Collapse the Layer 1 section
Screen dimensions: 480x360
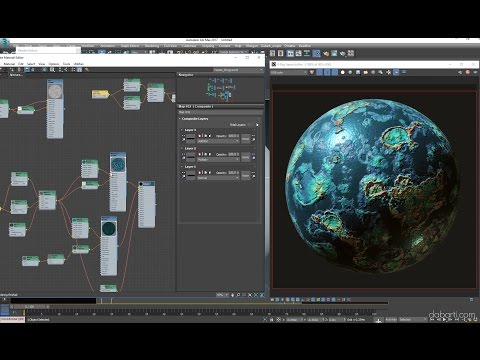click(x=189, y=167)
